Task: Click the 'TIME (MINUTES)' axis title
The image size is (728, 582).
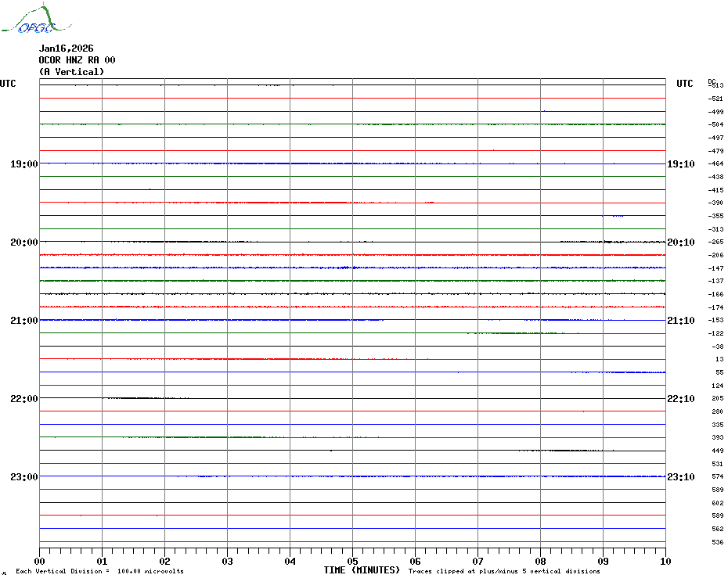Action: coord(362,570)
